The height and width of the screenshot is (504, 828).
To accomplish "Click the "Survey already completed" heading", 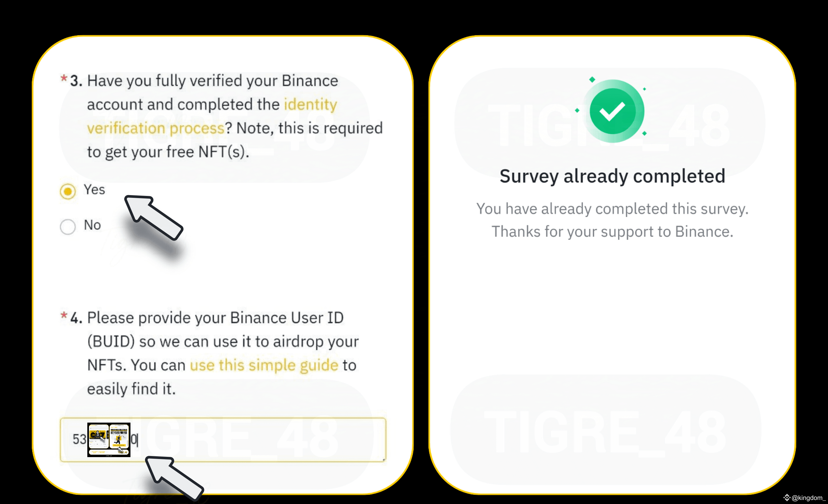I will click(x=612, y=176).
